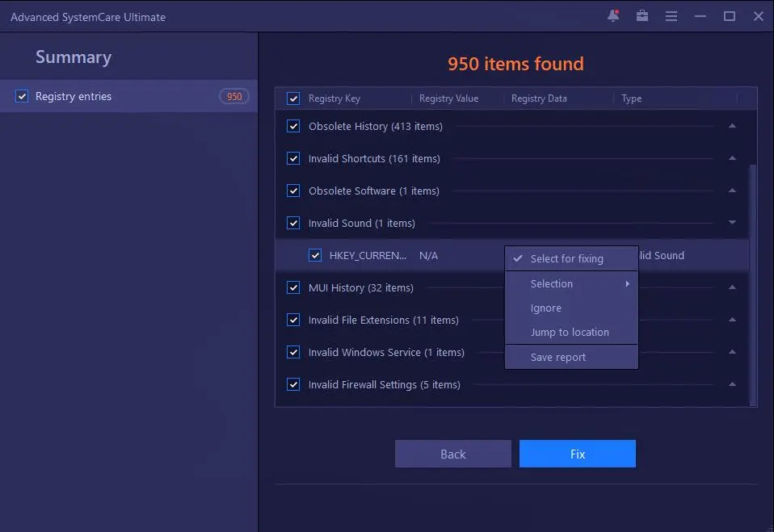Maximize the Advanced SystemCare window
The width and height of the screenshot is (774, 532).
[x=730, y=16]
